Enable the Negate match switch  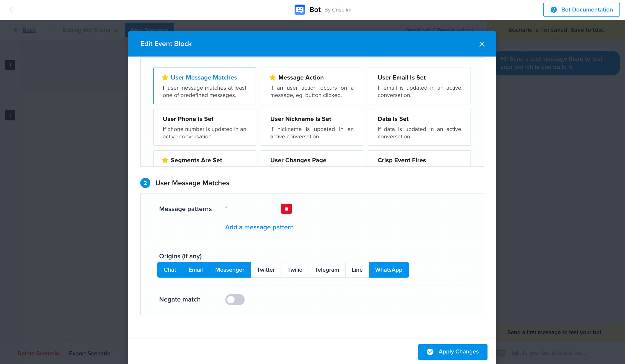click(x=235, y=300)
